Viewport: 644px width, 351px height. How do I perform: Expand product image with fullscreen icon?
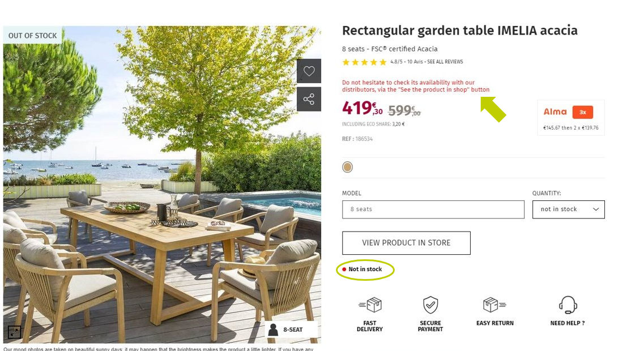click(x=14, y=332)
